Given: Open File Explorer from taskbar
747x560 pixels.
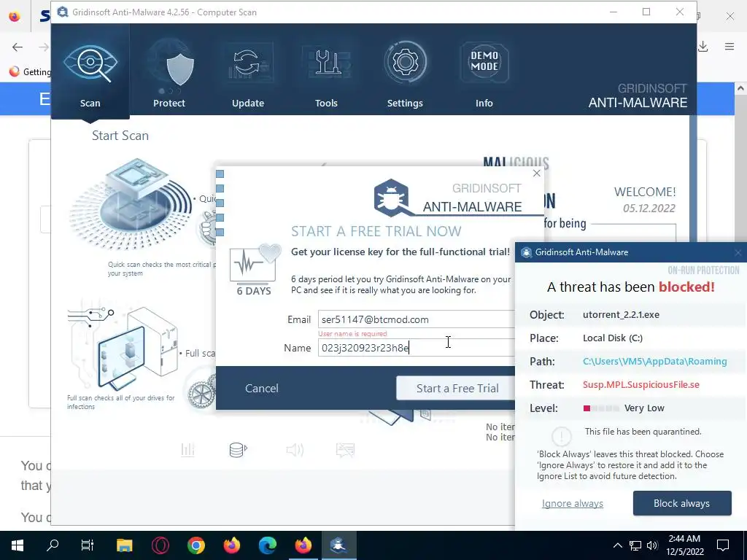Looking at the screenshot, I should coord(124,545).
